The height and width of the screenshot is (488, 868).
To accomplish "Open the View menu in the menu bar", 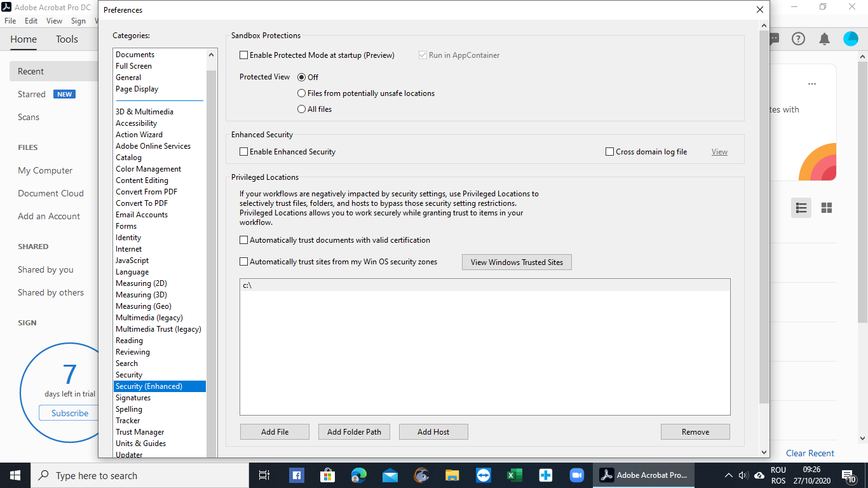I will pos(55,21).
